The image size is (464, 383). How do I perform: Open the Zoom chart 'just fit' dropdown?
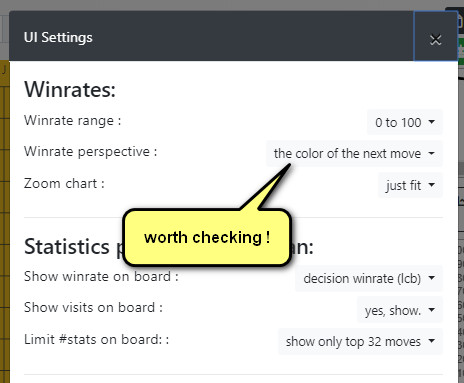(x=410, y=185)
